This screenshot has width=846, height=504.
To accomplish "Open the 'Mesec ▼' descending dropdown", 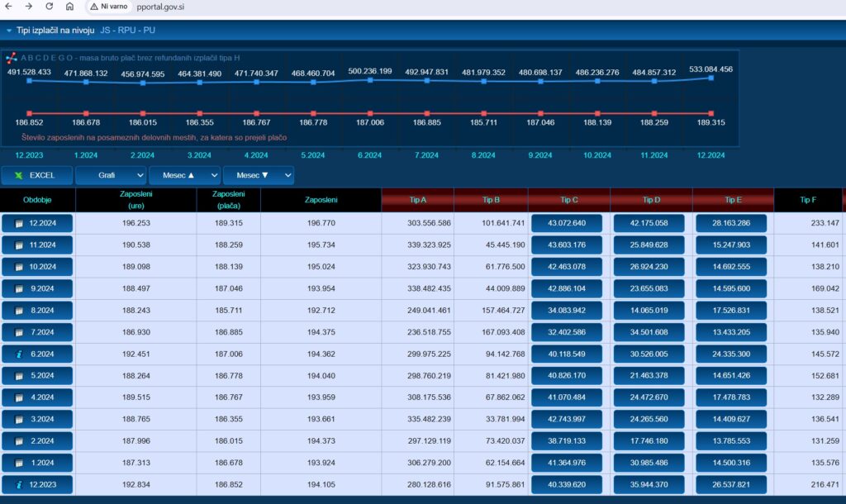I will pos(258,175).
